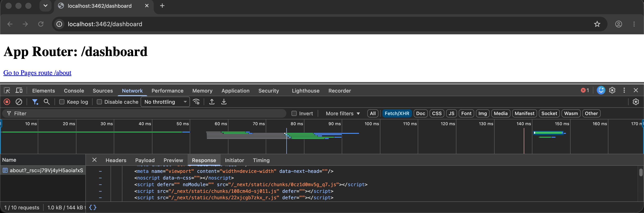644x213 pixels.
Task: Clear the network log
Action: tap(19, 102)
